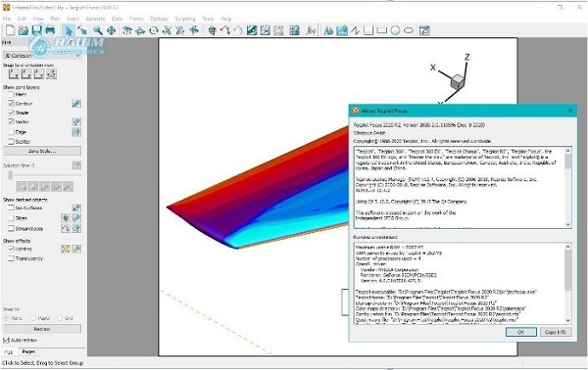Screen dimensions: 588x370
Task: Open Lighting details icon
Action: pyautogui.click(x=76, y=249)
